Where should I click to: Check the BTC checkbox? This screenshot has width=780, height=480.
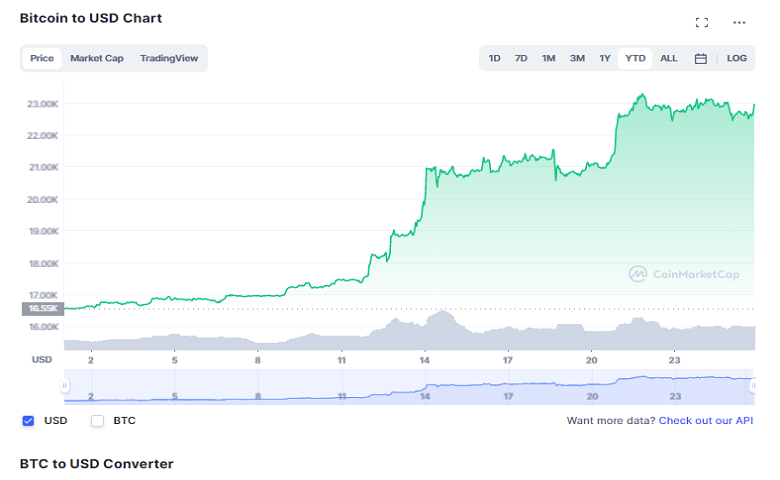(98, 421)
